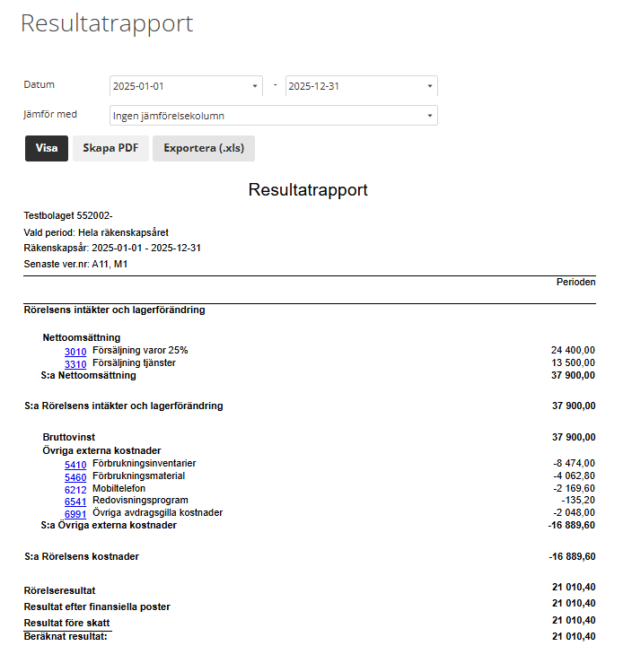Open account 6541 Redovisningsprogram link
632x672 pixels.
[x=75, y=502]
